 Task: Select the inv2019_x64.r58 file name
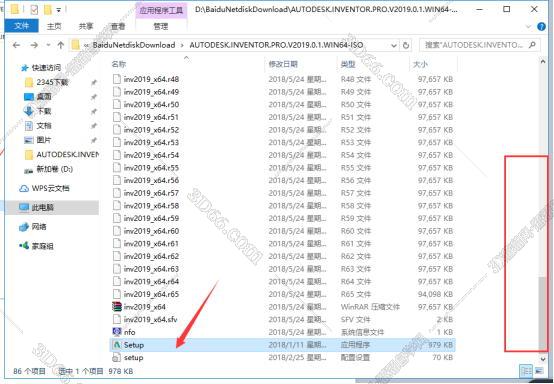click(151, 206)
